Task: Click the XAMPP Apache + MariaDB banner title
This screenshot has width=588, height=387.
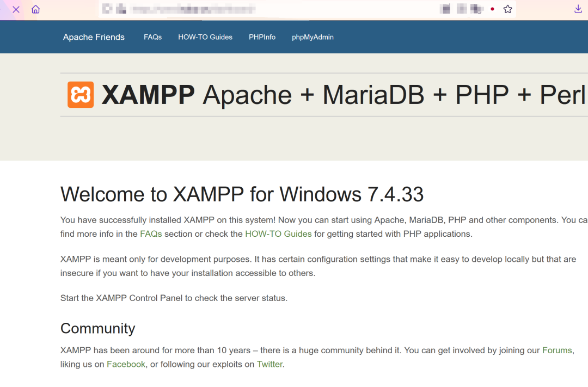Action: point(343,95)
